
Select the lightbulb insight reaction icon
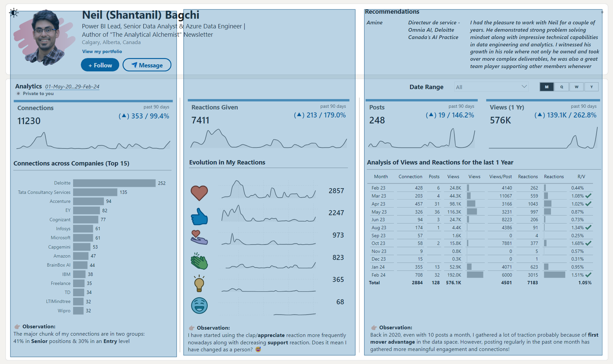coord(199,283)
